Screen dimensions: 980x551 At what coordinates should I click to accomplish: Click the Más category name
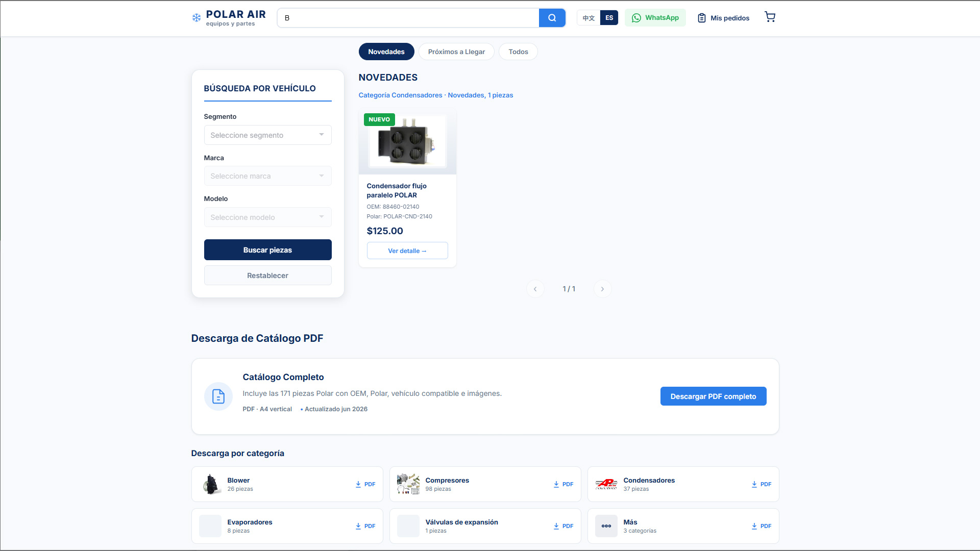pyautogui.click(x=630, y=522)
